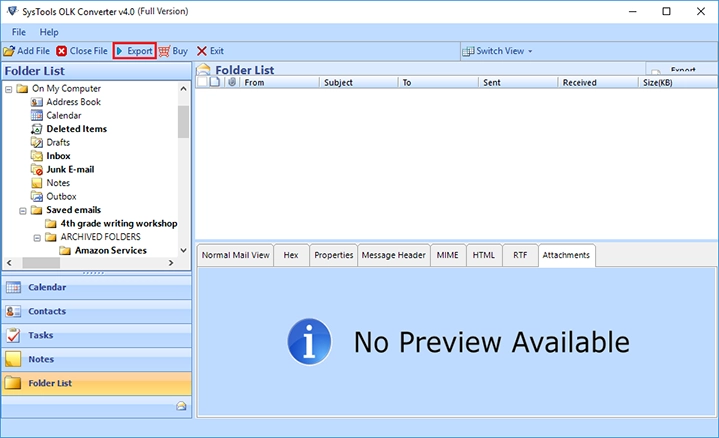Start export with the Export button
Viewport: 719px width, 438px height.
[134, 51]
